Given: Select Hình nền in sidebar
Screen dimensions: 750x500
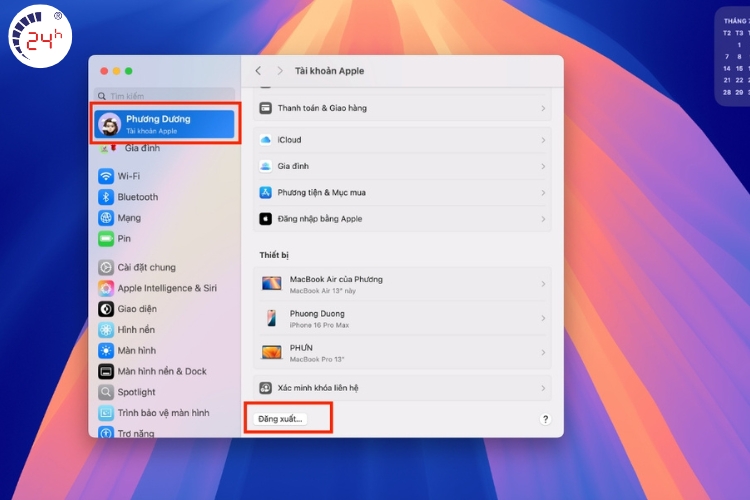Looking at the screenshot, I should point(136,330).
